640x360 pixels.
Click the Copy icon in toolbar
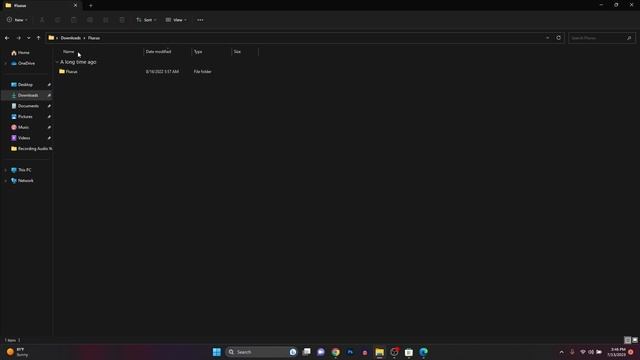point(58,20)
